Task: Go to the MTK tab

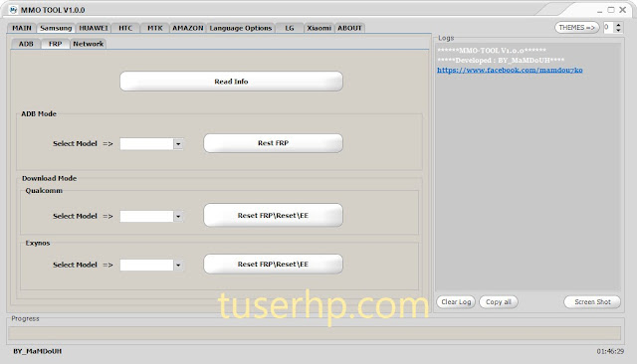Action: (x=155, y=28)
